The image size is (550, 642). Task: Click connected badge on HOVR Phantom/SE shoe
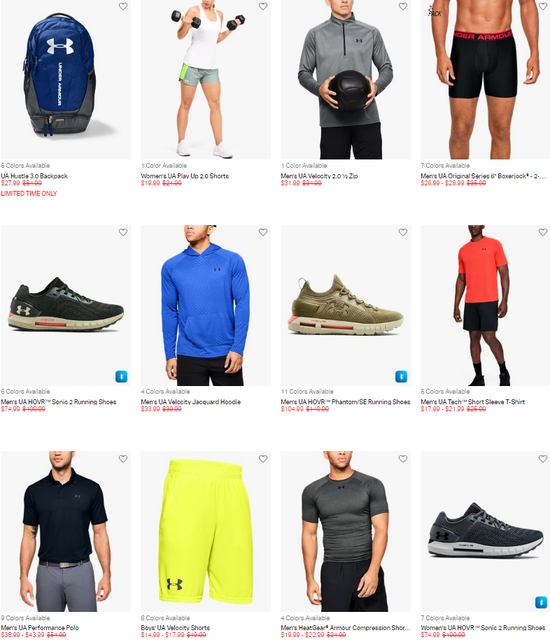coord(401,376)
